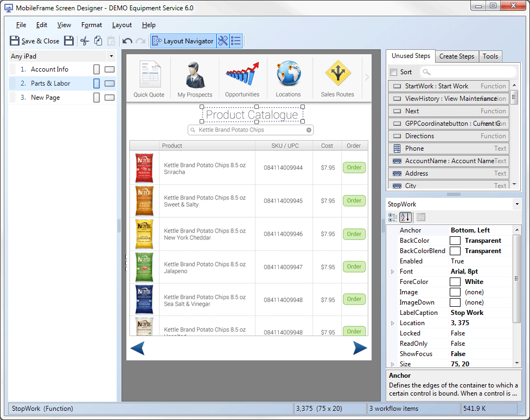Click the categorized view icon in properties panel

pyautogui.click(x=392, y=217)
